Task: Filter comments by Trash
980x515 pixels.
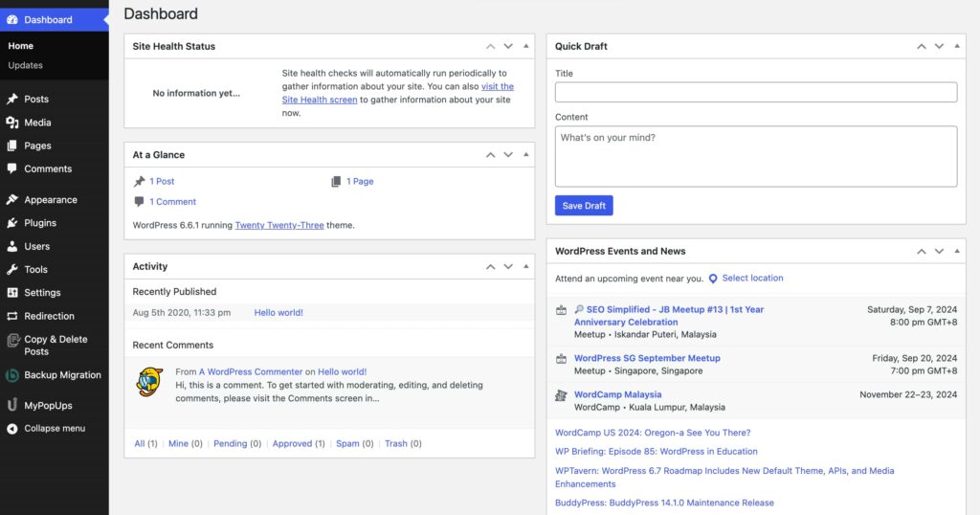Action: (x=395, y=444)
